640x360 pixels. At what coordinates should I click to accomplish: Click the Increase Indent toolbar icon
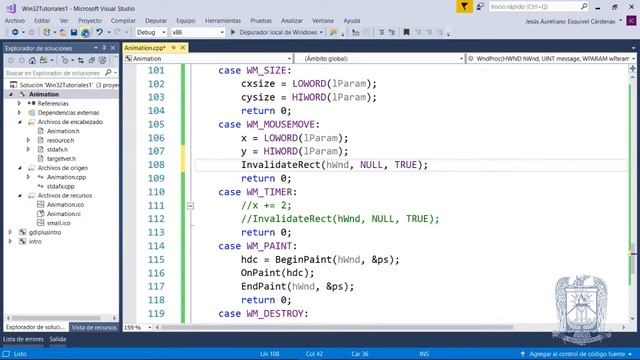392,32
